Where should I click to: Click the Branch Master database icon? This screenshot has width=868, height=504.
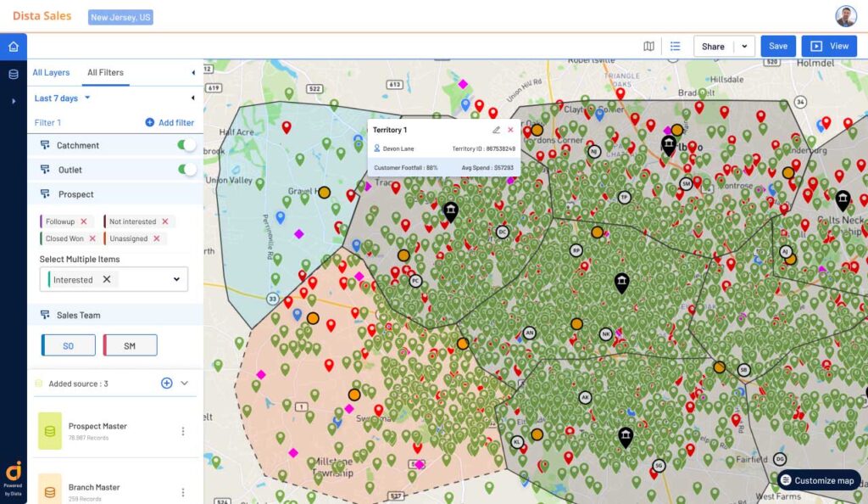(50, 489)
